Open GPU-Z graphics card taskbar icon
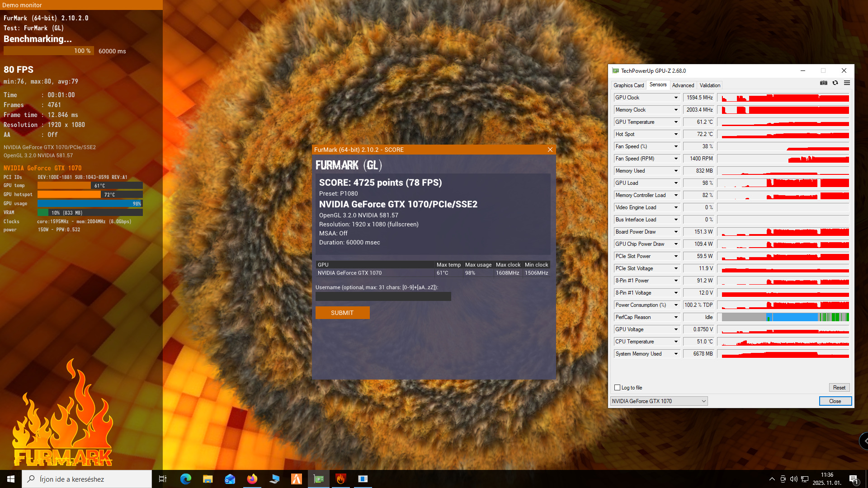The width and height of the screenshot is (868, 488). (x=319, y=479)
